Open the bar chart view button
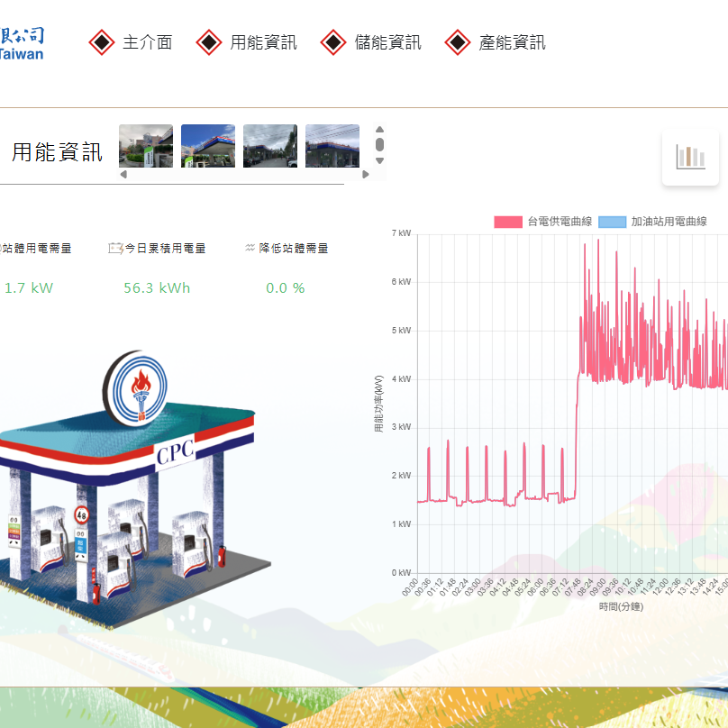This screenshot has width=728, height=728. 690,157
